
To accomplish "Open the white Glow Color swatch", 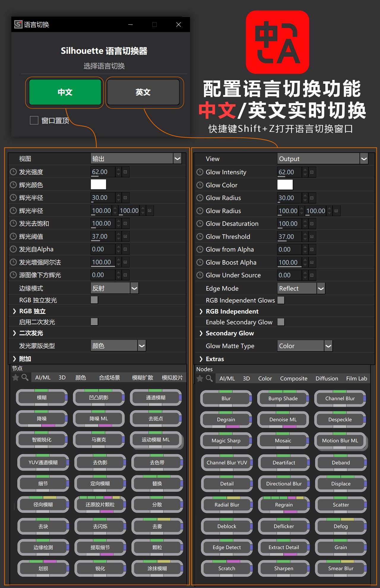I will [285, 185].
